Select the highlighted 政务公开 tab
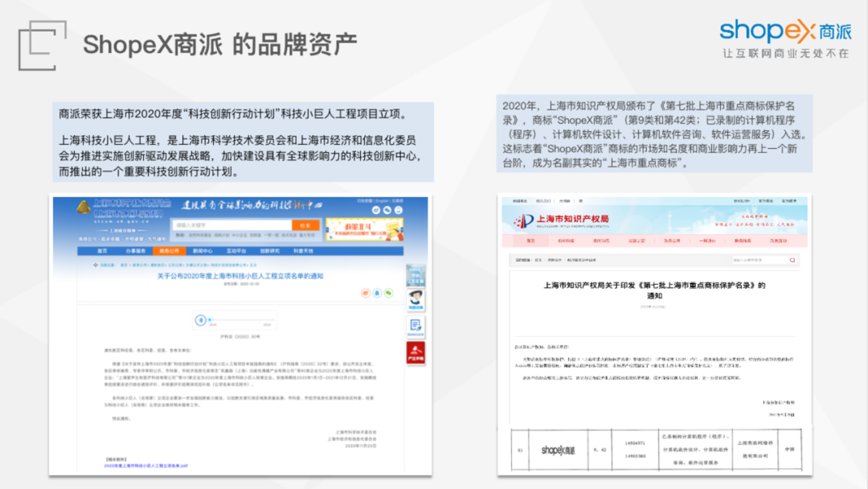This screenshot has width=868, height=489. tap(169, 251)
